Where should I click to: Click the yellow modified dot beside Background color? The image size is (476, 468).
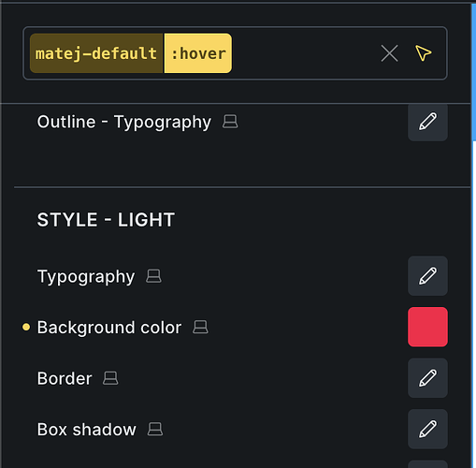click(x=26, y=327)
